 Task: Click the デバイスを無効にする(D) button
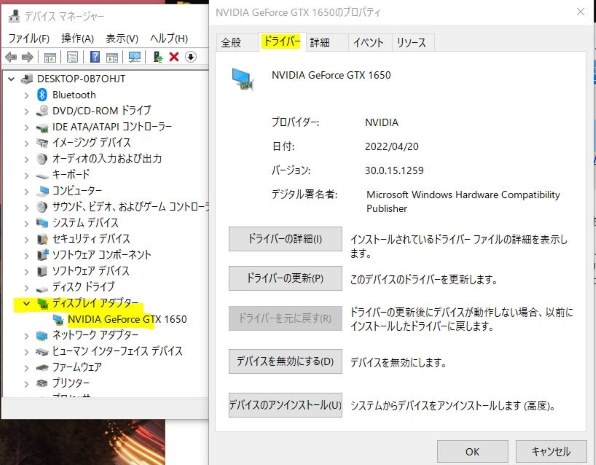click(285, 361)
